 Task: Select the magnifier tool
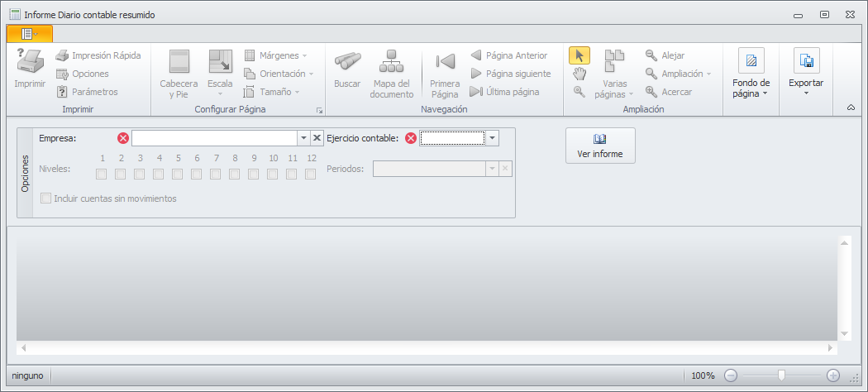point(579,92)
